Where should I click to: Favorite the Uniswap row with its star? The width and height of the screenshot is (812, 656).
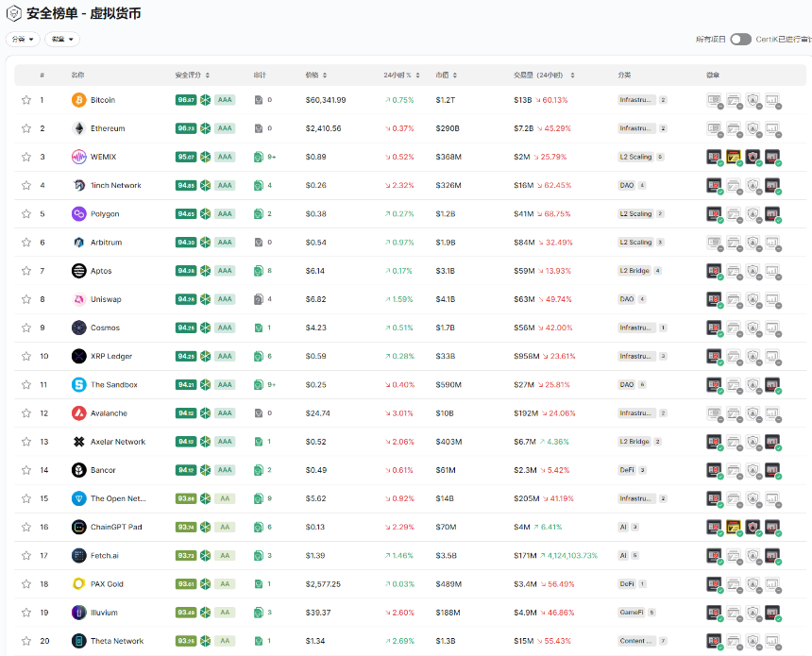pyautogui.click(x=26, y=299)
